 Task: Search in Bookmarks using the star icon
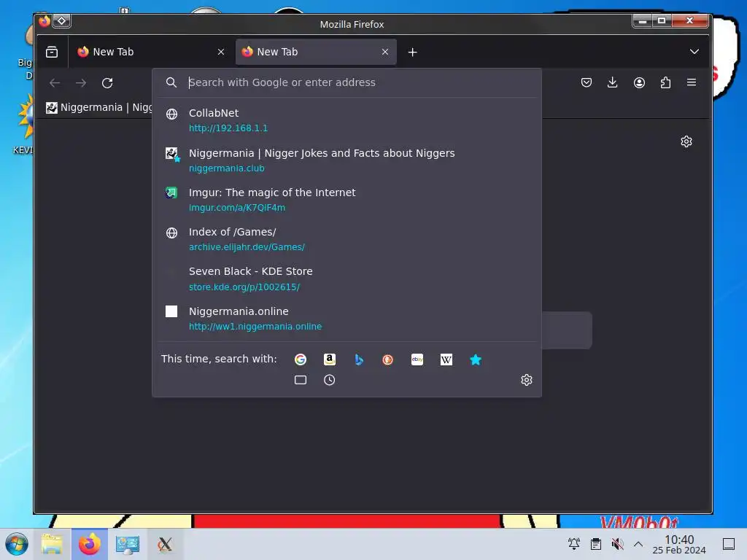476,359
